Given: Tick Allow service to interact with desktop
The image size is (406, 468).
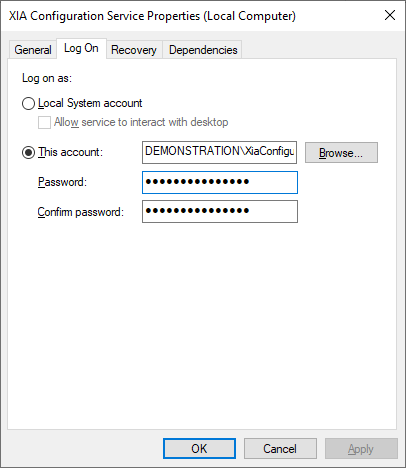Looking at the screenshot, I should [44, 122].
